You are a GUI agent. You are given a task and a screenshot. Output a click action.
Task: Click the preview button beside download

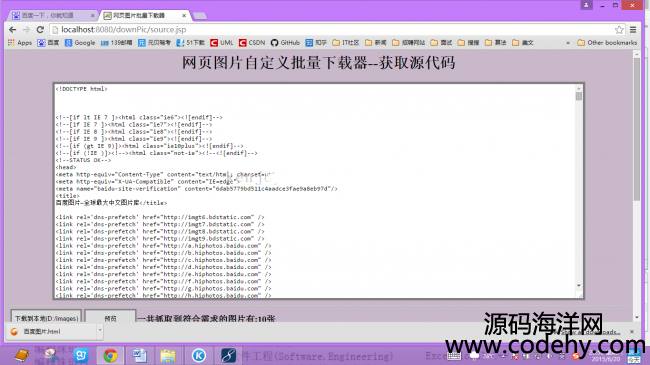coord(110,317)
